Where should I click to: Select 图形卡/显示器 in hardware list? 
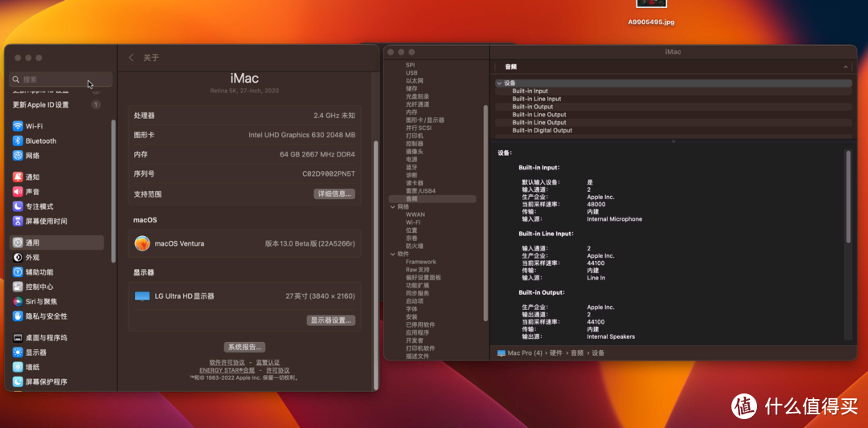[424, 120]
